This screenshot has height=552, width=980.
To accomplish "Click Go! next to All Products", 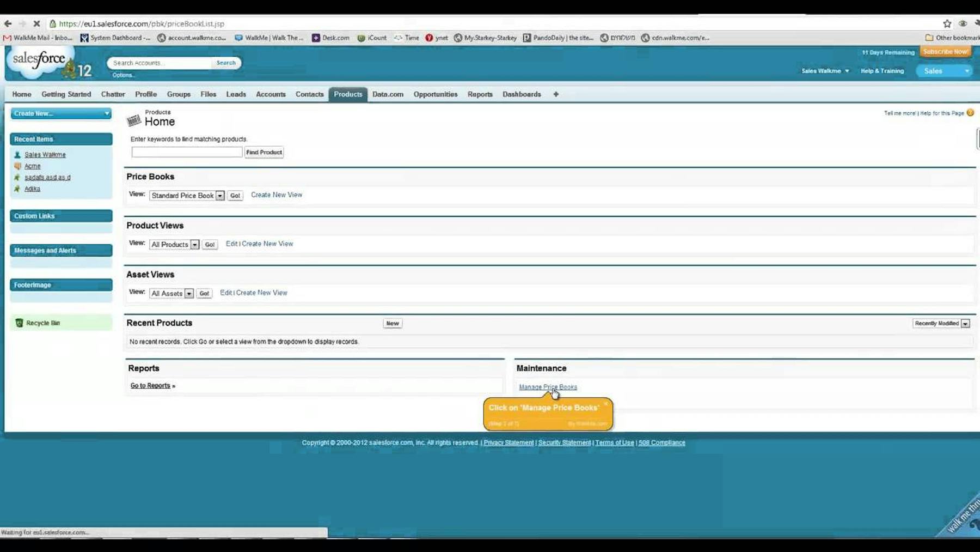I will tap(210, 245).
